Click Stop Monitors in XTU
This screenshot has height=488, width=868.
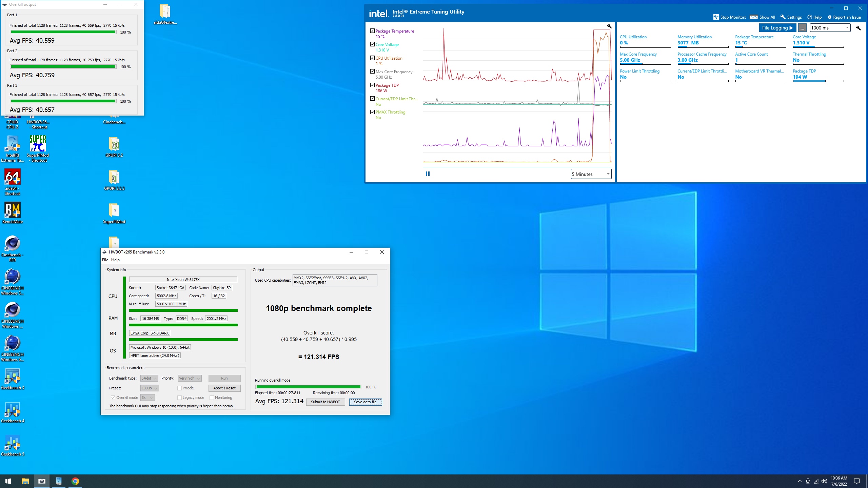click(730, 17)
